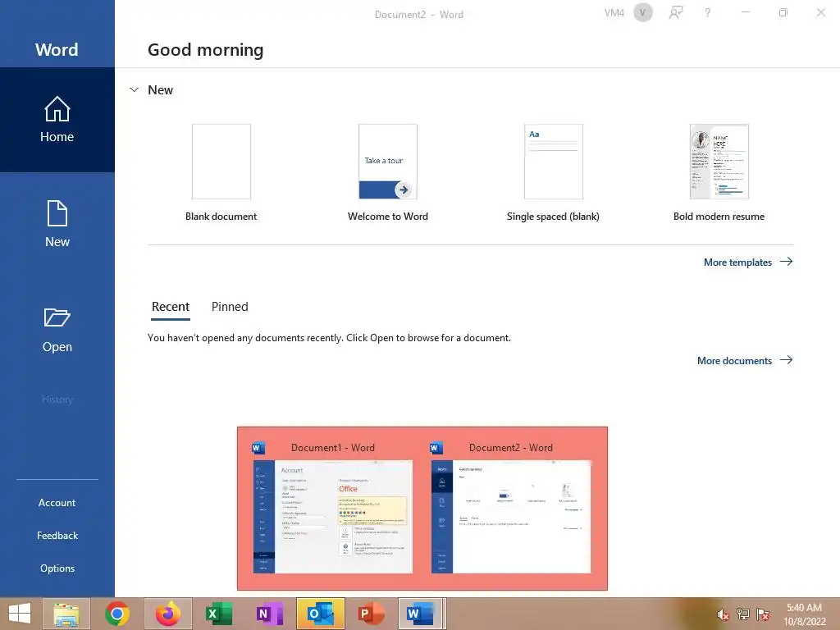This screenshot has width=840, height=630.
Task: Open More documents link
Action: 745,361
